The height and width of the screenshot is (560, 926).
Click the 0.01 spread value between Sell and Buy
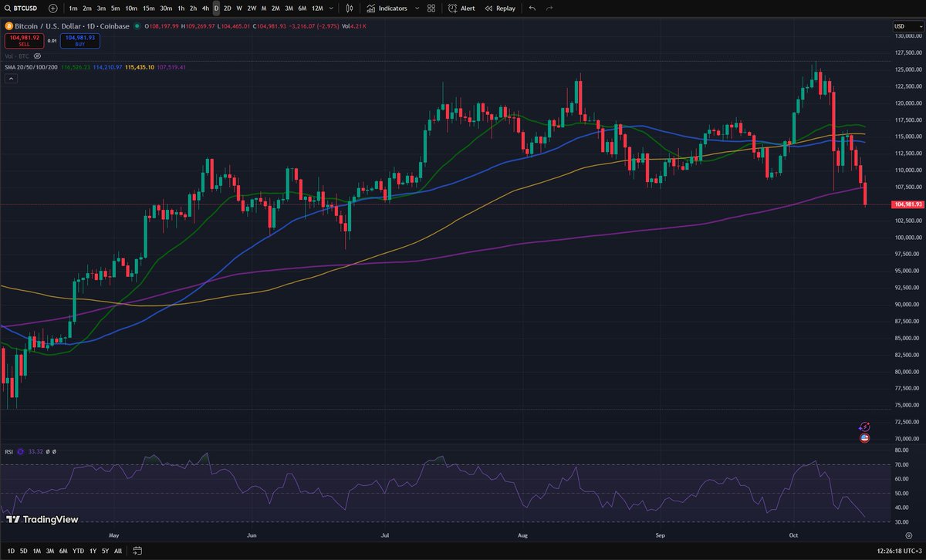[x=52, y=40]
